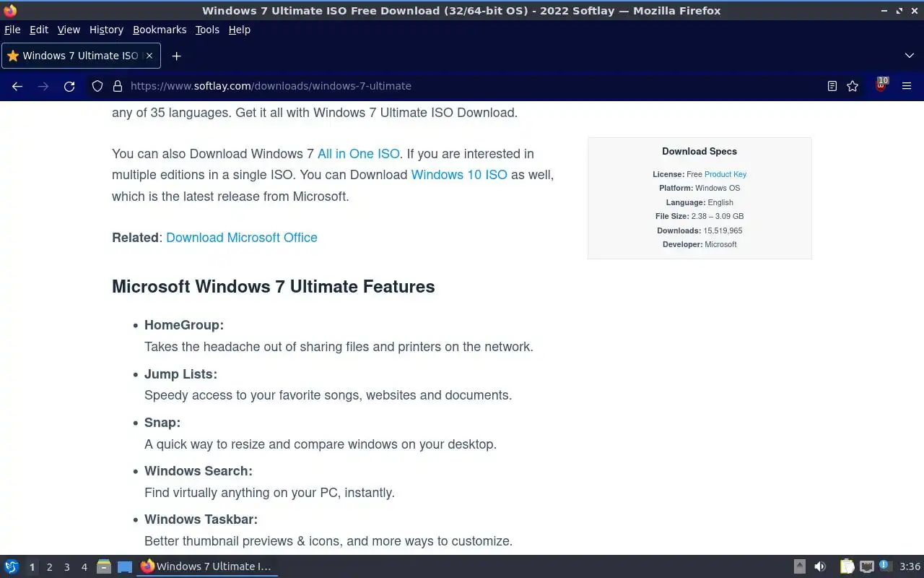
Task: Minimize the Firefox window
Action: (884, 11)
